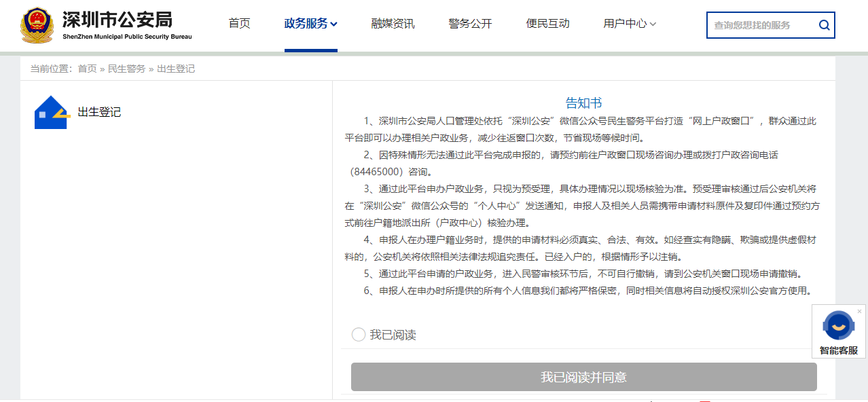
Task: Select 警务公开 in the top menu
Action: [x=469, y=22]
